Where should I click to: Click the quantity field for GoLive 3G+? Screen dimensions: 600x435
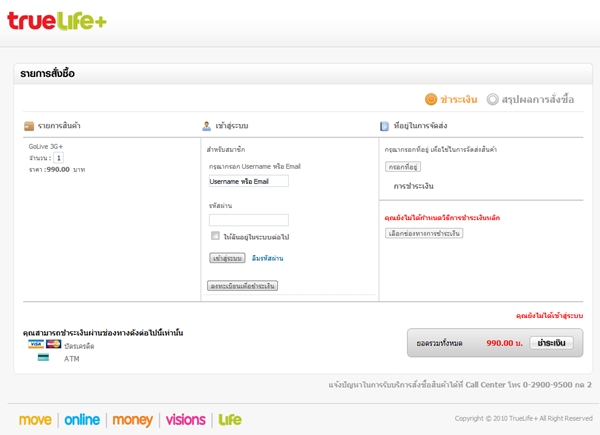pyautogui.click(x=59, y=158)
